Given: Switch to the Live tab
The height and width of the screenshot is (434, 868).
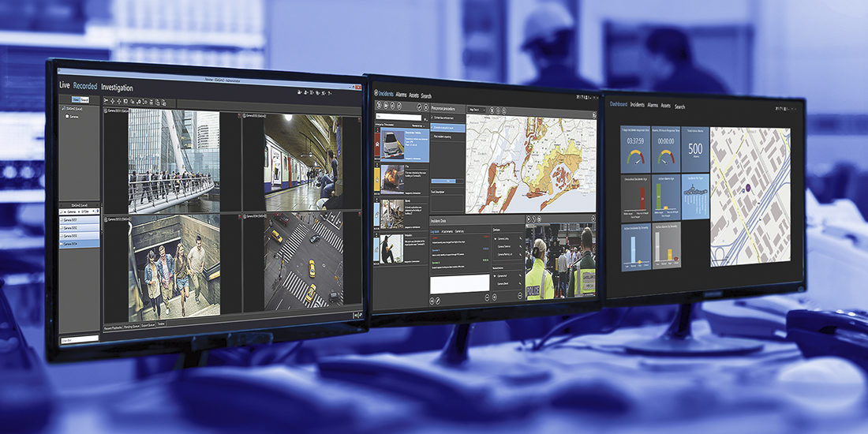Looking at the screenshot, I should tap(65, 86).
